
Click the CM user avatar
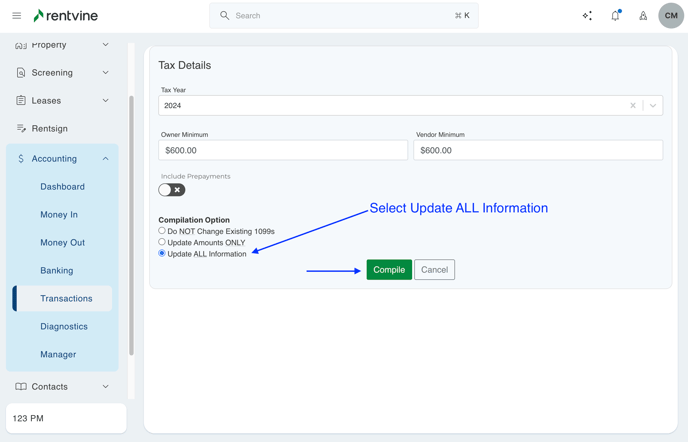671,16
